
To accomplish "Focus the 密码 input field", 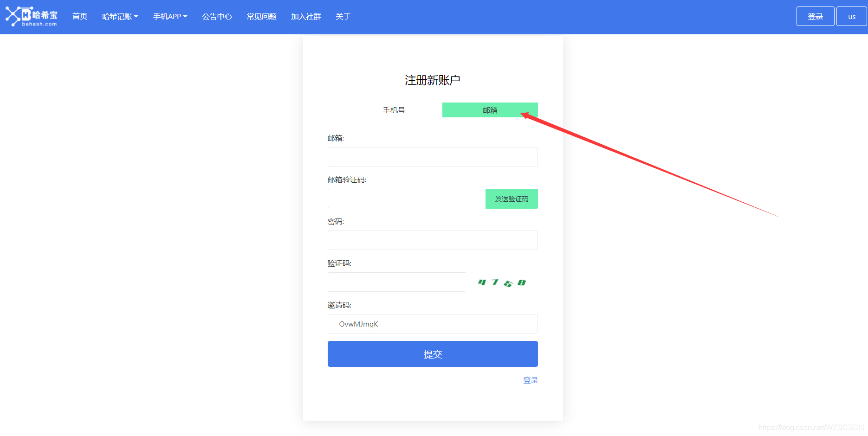I will pos(433,240).
